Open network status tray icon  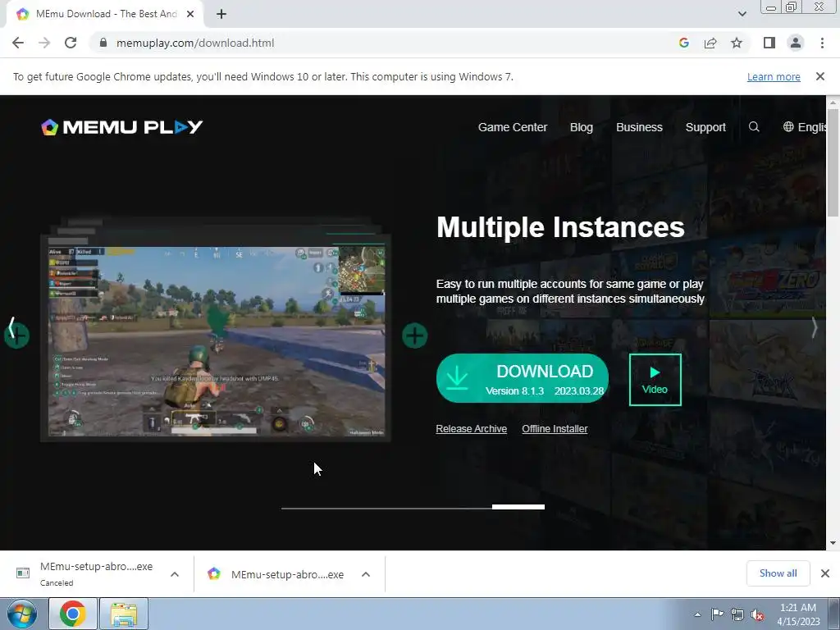(x=737, y=614)
